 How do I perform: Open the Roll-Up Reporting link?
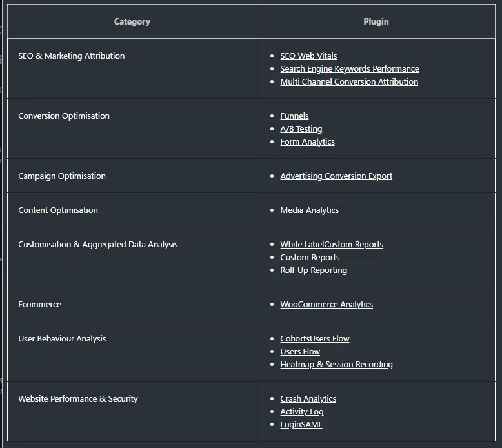(314, 270)
